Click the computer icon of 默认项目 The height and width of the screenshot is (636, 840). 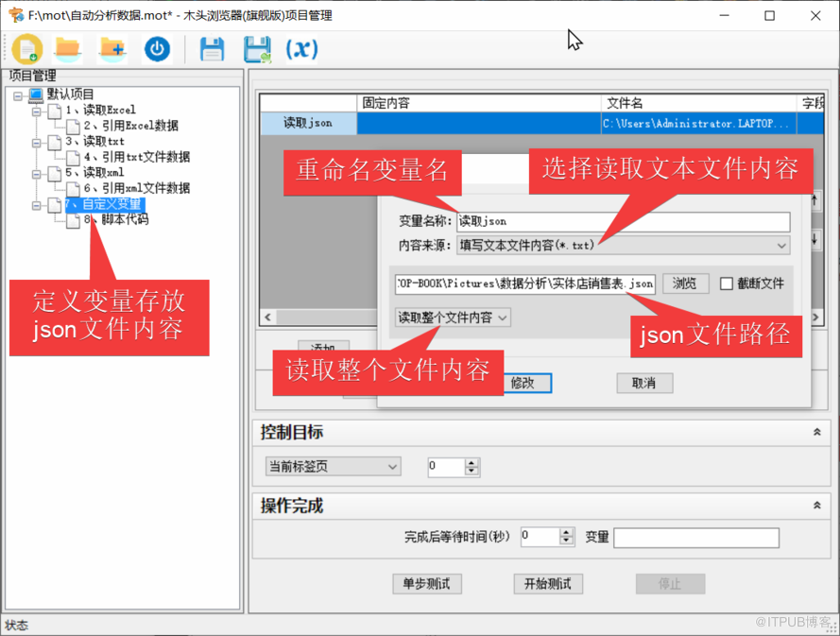pyautogui.click(x=36, y=95)
